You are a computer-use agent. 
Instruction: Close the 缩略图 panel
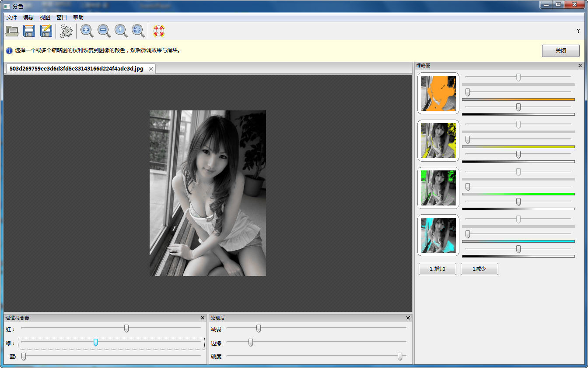pos(580,65)
